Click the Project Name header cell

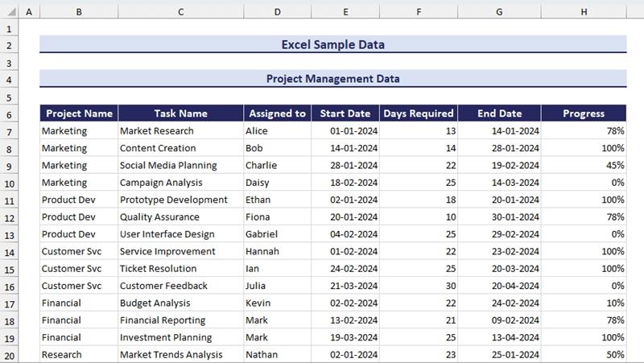click(x=79, y=113)
